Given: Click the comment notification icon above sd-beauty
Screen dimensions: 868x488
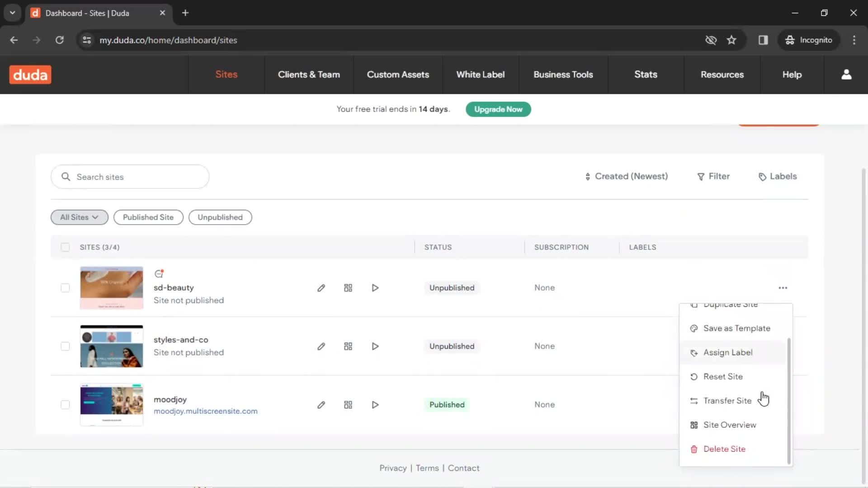Looking at the screenshot, I should (159, 273).
